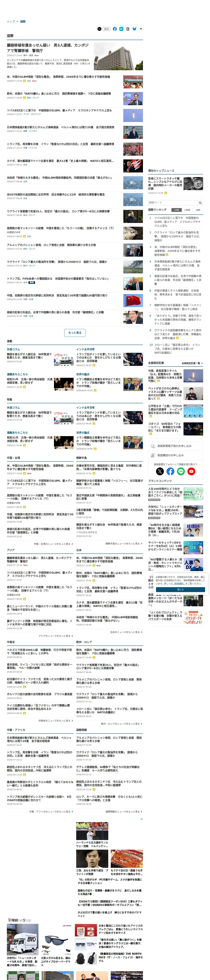Image resolution: width=210 pixels, height=980 pixels.
Task: Click the 反応 reactions button
Action: point(106,29)
